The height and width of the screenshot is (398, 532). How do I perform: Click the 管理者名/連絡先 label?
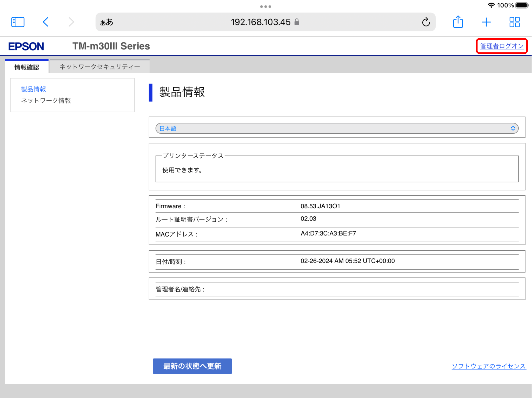pos(180,289)
